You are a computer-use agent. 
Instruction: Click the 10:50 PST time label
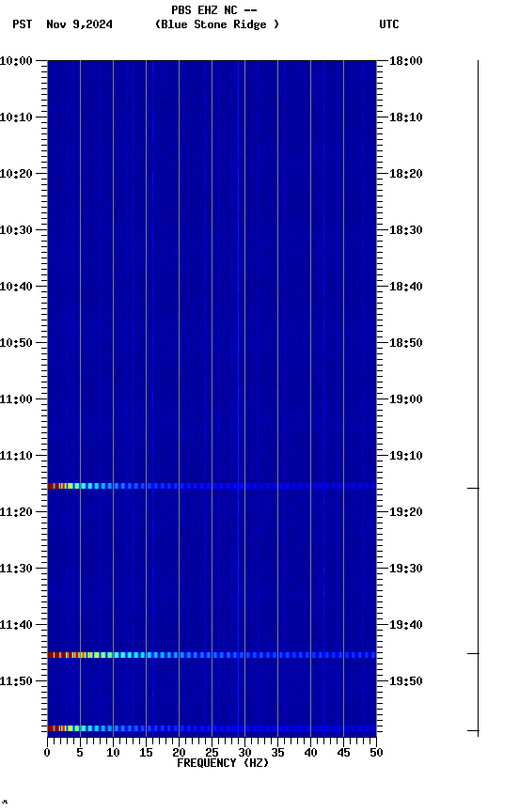pos(16,343)
